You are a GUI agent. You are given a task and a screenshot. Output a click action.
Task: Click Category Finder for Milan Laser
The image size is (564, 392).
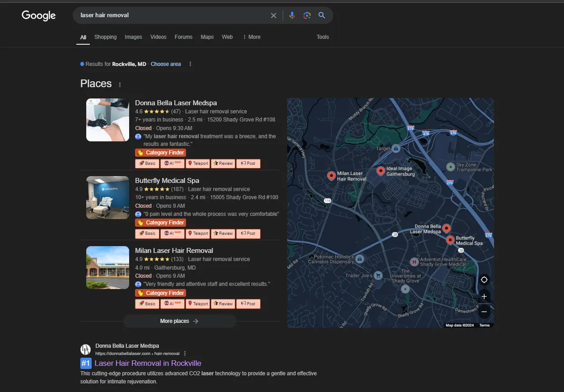pos(160,293)
